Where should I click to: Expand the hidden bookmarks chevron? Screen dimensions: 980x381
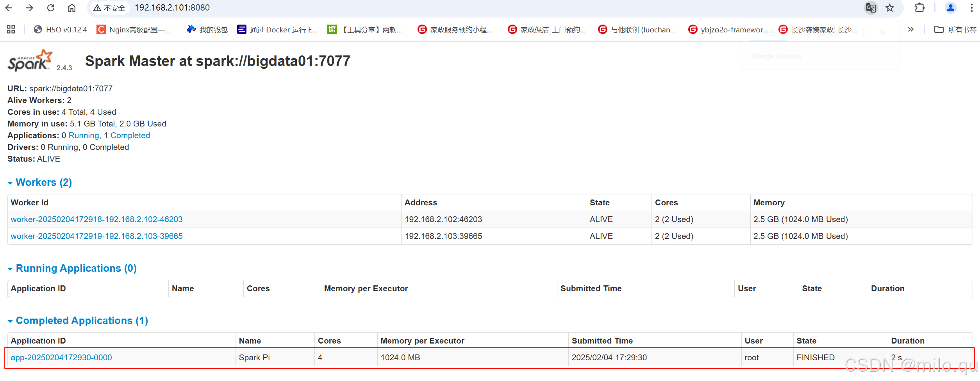click(911, 29)
